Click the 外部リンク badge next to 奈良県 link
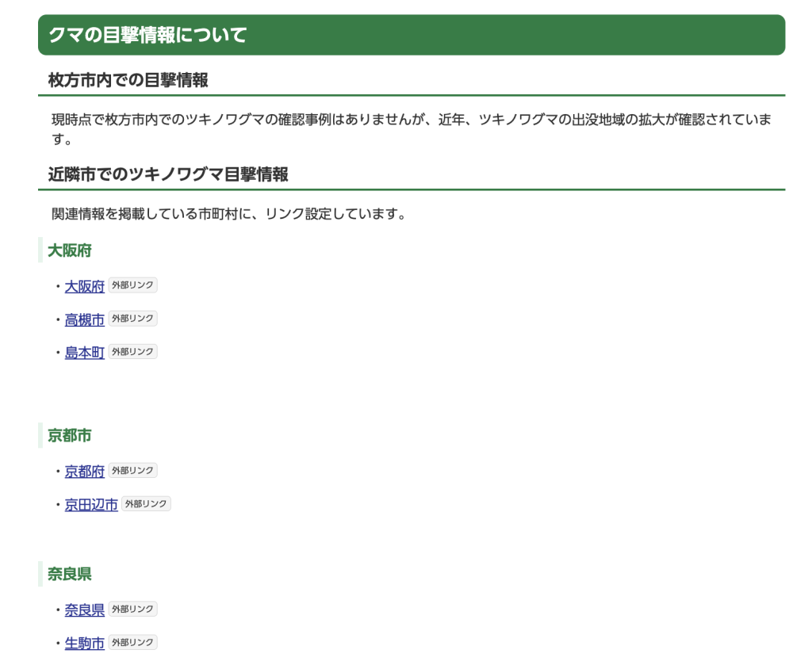 132,610
